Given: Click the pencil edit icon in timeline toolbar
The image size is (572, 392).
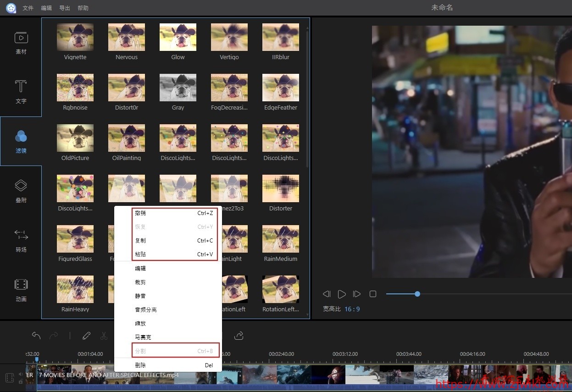Looking at the screenshot, I should pyautogui.click(x=86, y=336).
